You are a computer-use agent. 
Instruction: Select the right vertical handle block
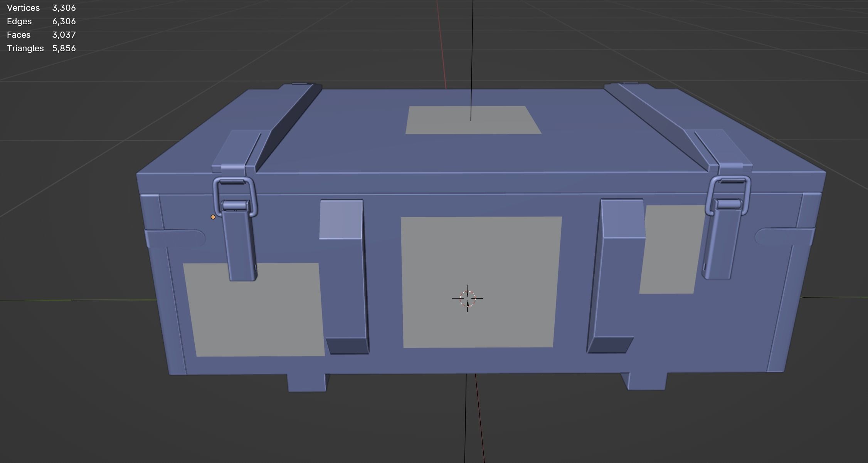click(617, 276)
